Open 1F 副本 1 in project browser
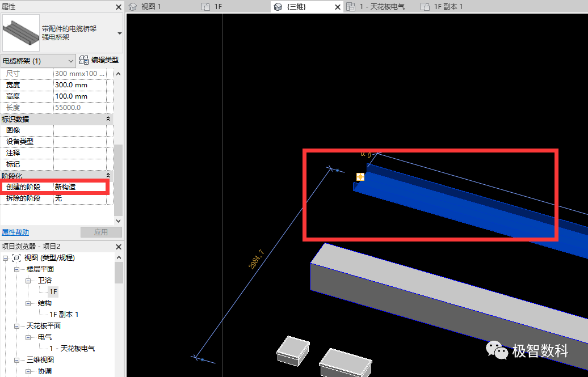The image size is (588, 377). click(x=64, y=315)
